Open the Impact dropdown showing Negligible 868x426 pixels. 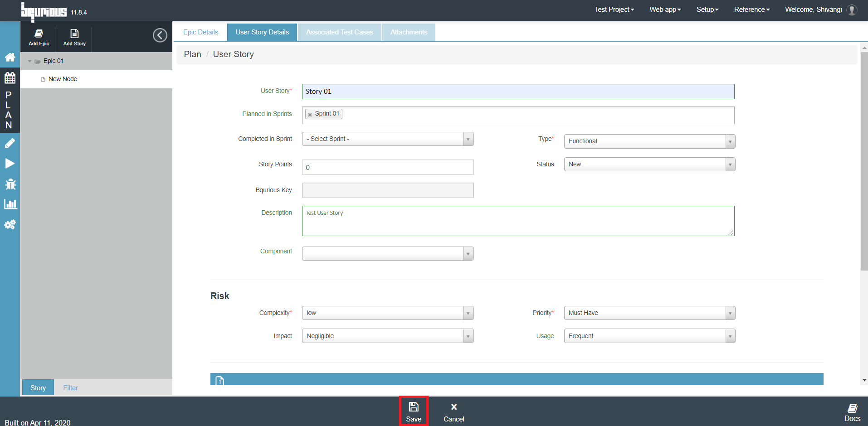click(x=388, y=336)
